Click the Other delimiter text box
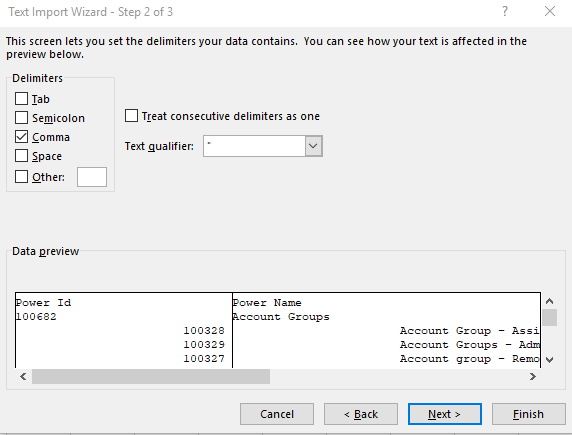Viewport: 572px width, 435px height. pyautogui.click(x=92, y=177)
